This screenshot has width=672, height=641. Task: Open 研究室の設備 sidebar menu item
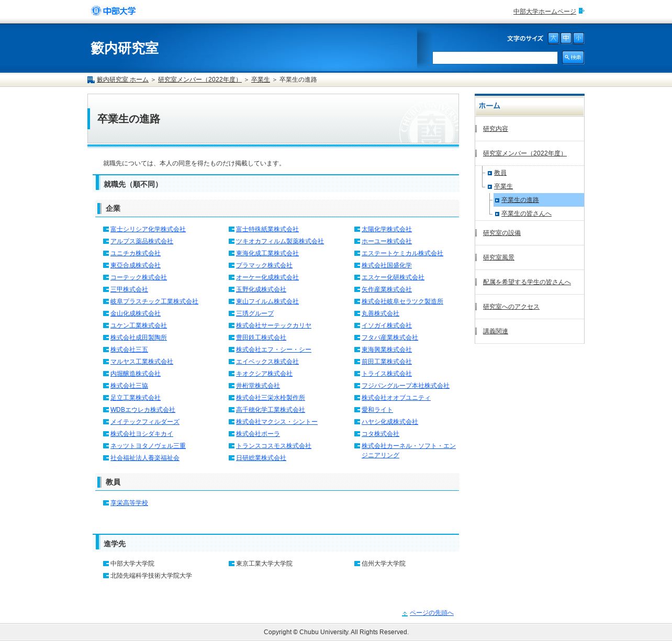(502, 233)
